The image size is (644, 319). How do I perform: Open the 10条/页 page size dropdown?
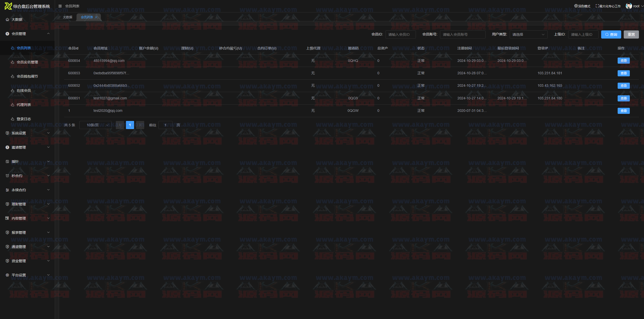(95, 125)
